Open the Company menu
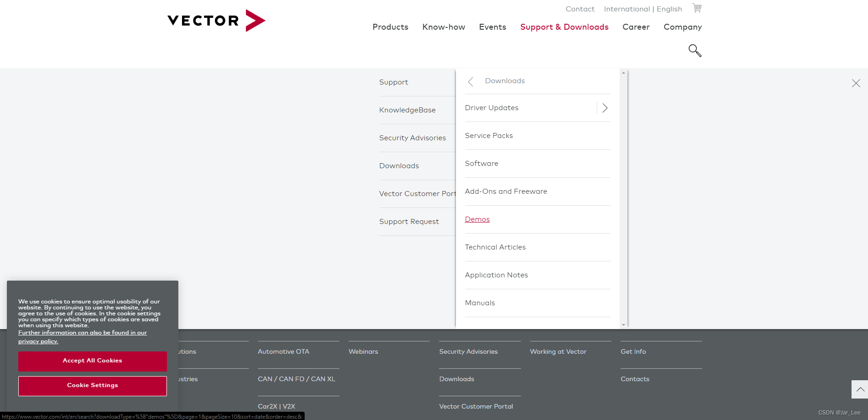This screenshot has width=868, height=420. (x=683, y=27)
